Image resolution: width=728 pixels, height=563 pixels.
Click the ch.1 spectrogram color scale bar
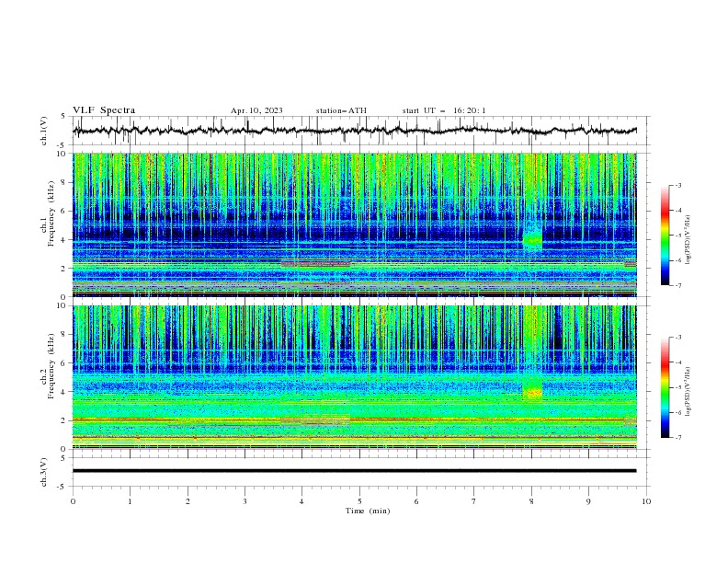pyautogui.click(x=665, y=235)
